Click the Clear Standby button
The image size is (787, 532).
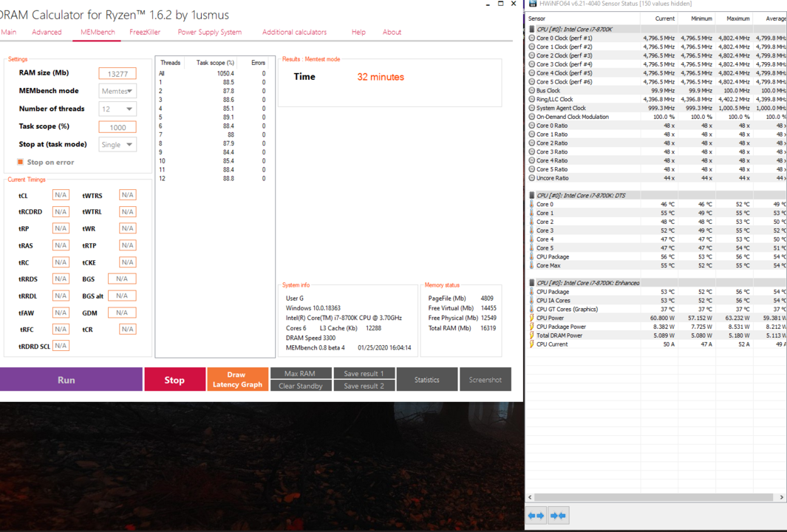coord(301,386)
